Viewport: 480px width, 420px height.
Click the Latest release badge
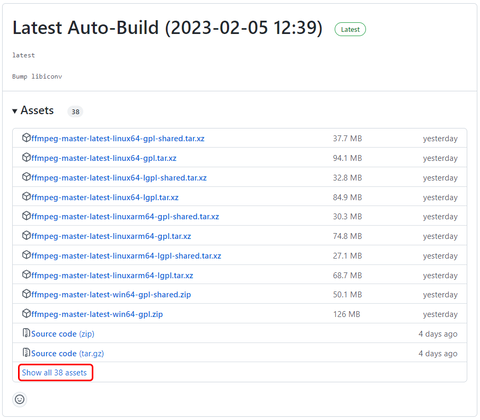point(350,29)
